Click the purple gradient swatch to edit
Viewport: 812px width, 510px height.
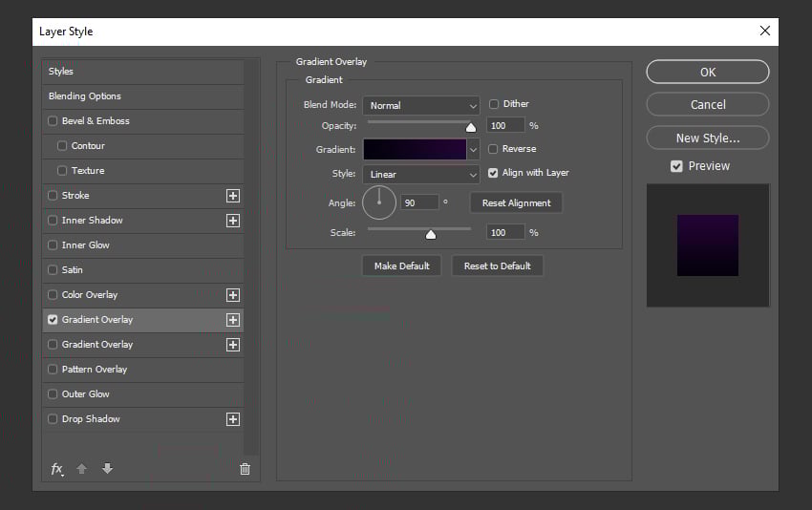pos(415,150)
